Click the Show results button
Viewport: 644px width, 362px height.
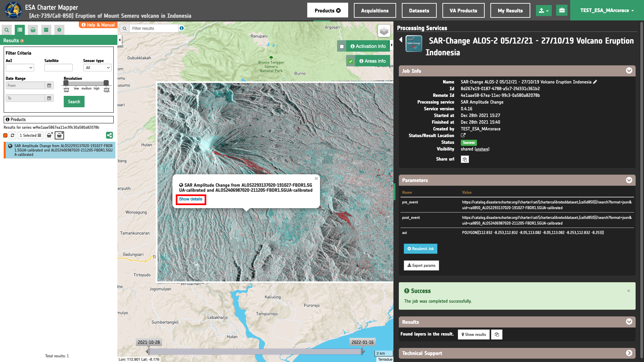(474, 335)
